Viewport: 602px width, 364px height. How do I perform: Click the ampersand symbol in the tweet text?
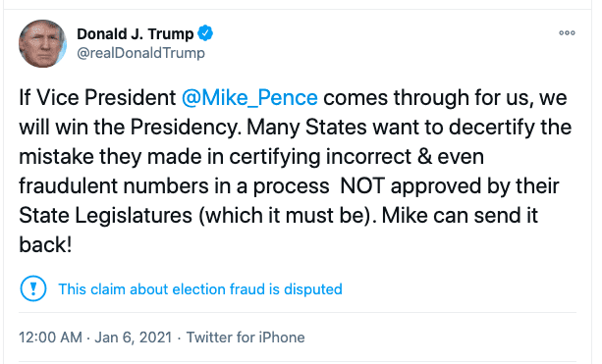[x=424, y=157]
